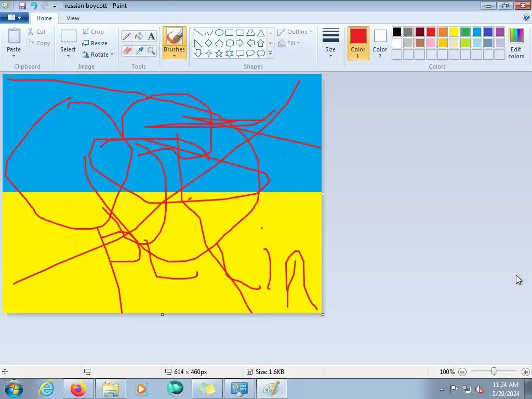Select the Fill with color bucket tool
532x399 pixels.
click(x=139, y=36)
